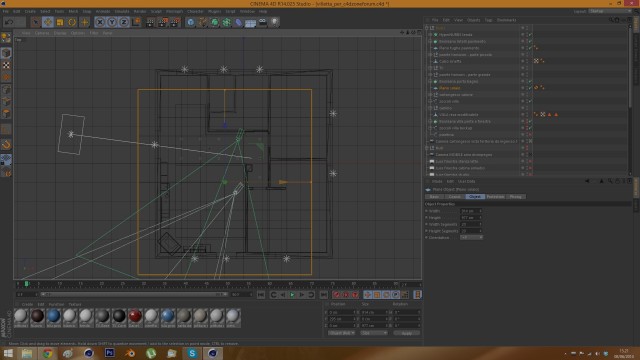The width and height of the screenshot is (640, 360).
Task: Open the Render menu in menu bar
Action: [140, 11]
